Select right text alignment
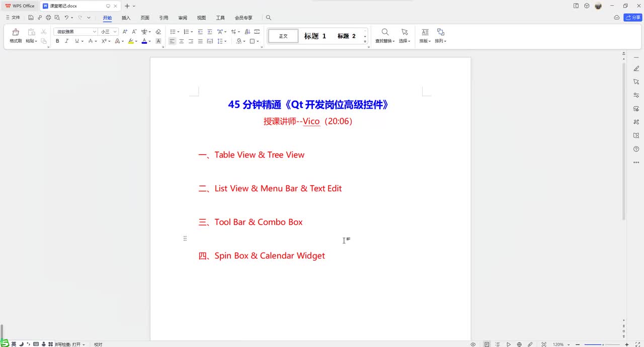This screenshot has width=644, height=347. [191, 41]
